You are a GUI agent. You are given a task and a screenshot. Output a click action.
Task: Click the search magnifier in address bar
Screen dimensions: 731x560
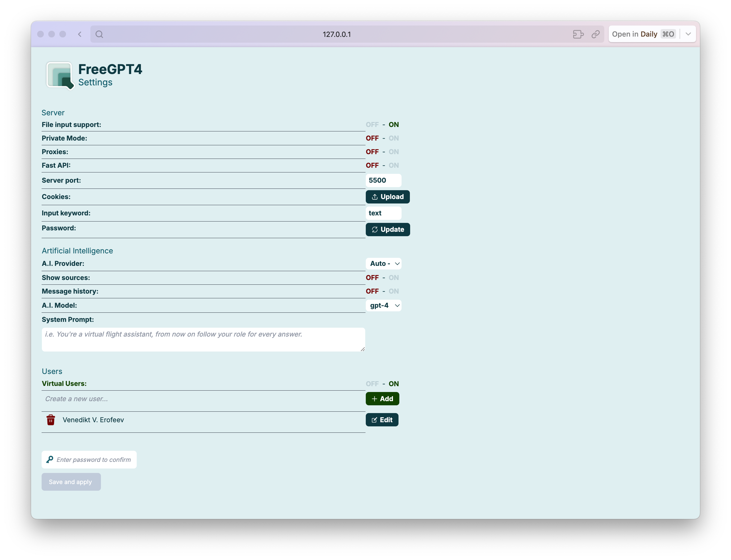(99, 34)
